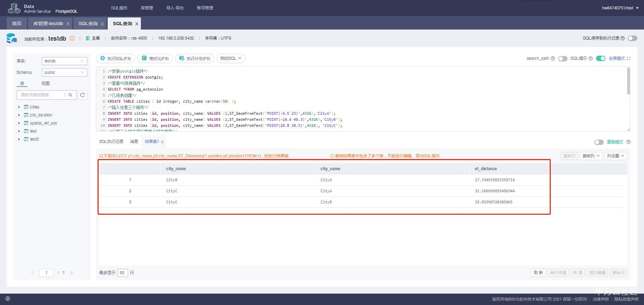The height and width of the screenshot is (305, 644).
Task: Open the 复制列 dropdown
Action: pyautogui.click(x=591, y=156)
